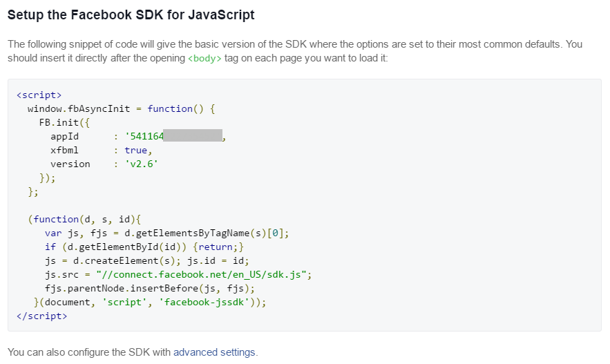The height and width of the screenshot is (364, 610).
Task: Click the 'Setup the Facebook SDK for JavaScript' heading
Action: click(131, 15)
